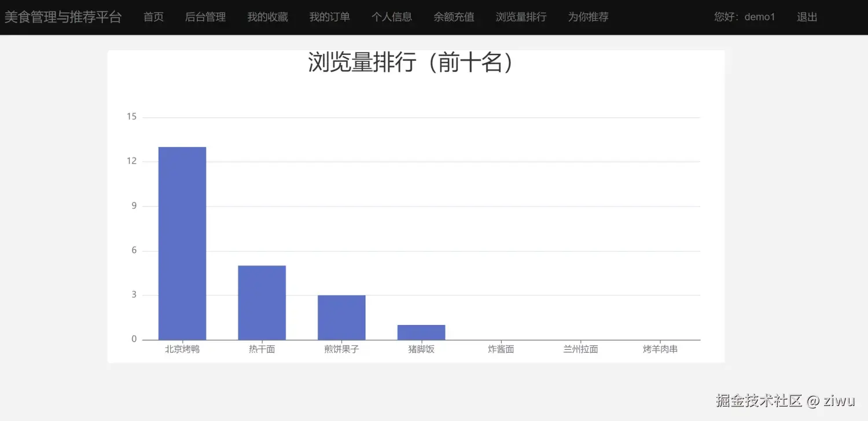Click the 热干面 axis label
This screenshot has width=868, height=421.
[x=262, y=349]
